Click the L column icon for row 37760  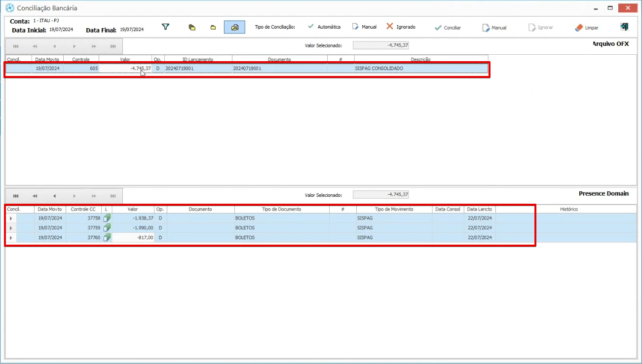[x=107, y=237]
